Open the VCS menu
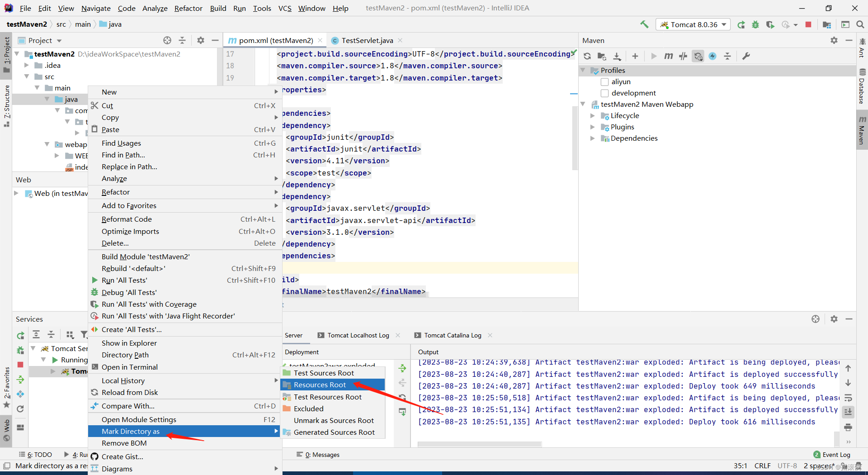This screenshot has width=868, height=475. pyautogui.click(x=285, y=8)
